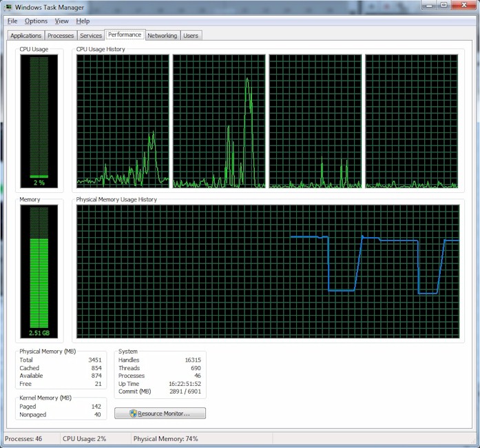Click the CPU Usage meter showing 2 %
Image resolution: width=480 pixels, height=448 pixels.
coord(39,121)
